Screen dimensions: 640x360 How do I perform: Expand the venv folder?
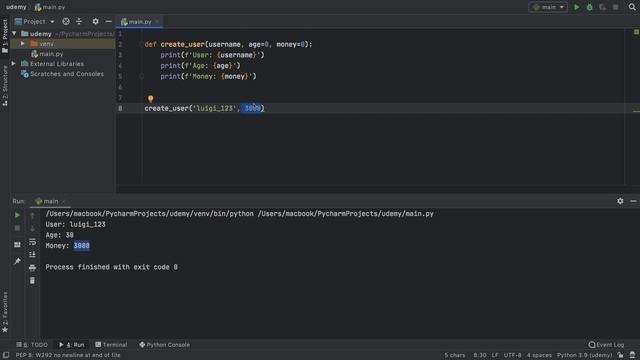click(x=23, y=43)
